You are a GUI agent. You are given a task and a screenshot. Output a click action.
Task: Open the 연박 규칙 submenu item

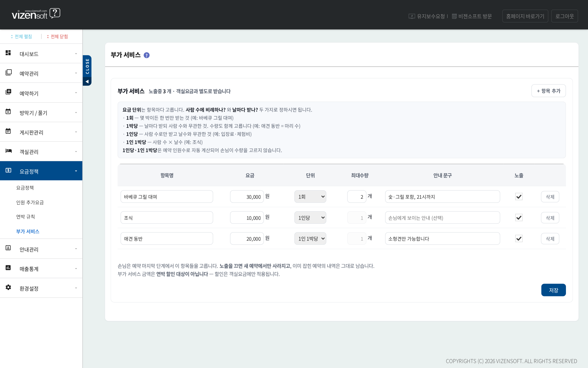25,217
